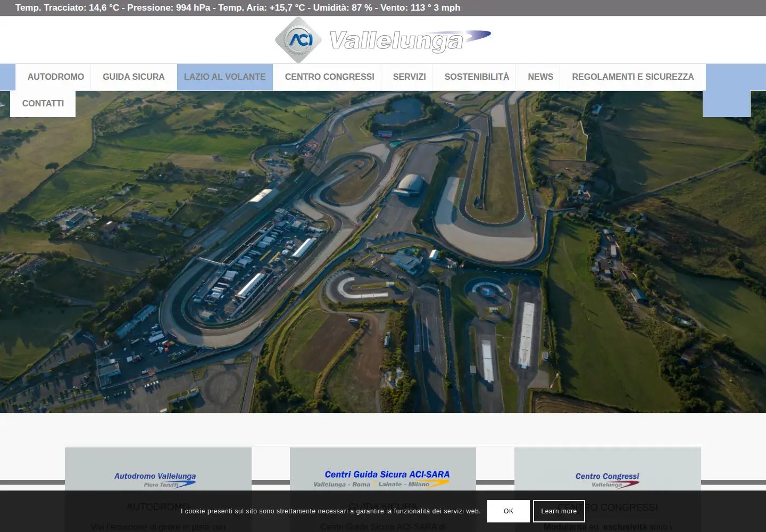Click the track weather info line
Screen dimensions: 766x532
pos(238,8)
